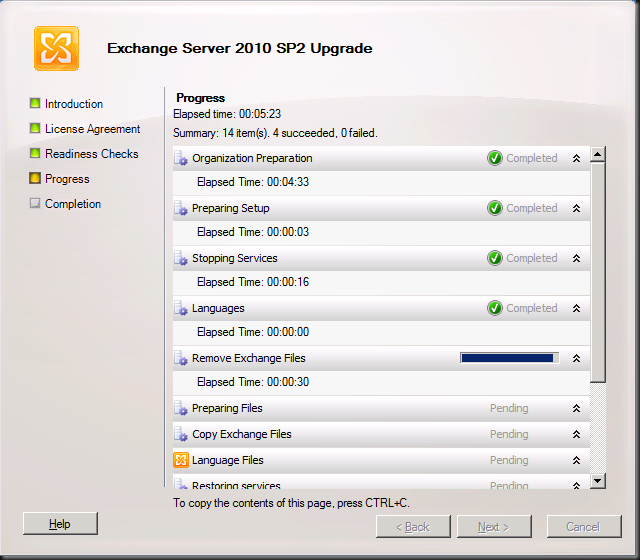640x560 pixels.
Task: Click 'Elapsed Time: 00:04:33' under Organization Preparation
Action: tap(253, 182)
